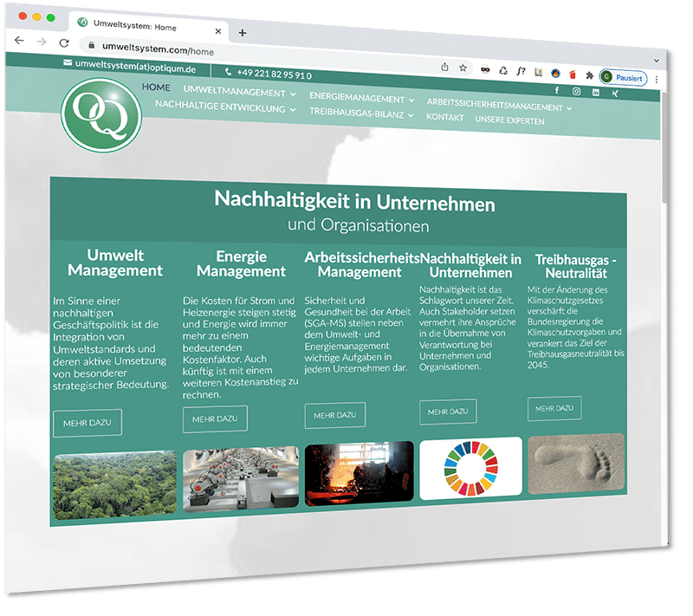The height and width of the screenshot is (616, 693).
Task: Open a new browser tab
Action: pos(243,33)
